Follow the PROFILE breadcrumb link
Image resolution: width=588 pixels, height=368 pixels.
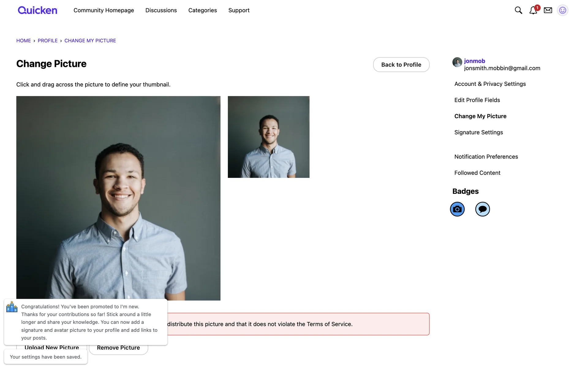click(47, 41)
